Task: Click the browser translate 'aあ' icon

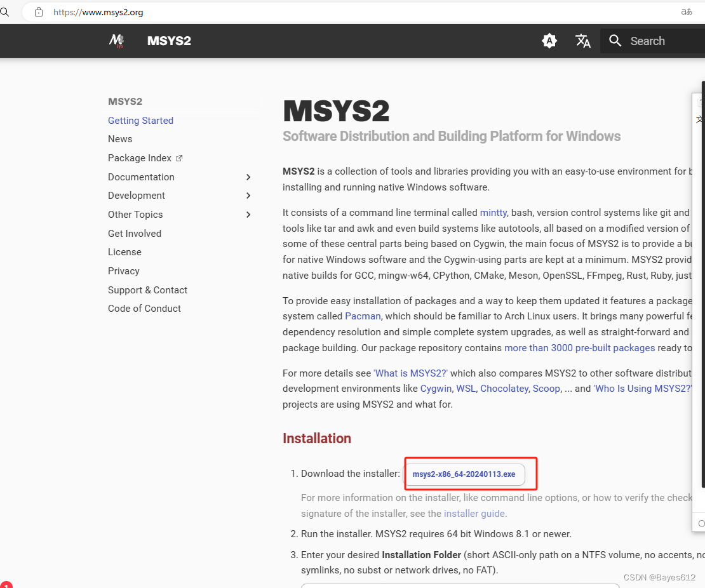Action: point(686,11)
